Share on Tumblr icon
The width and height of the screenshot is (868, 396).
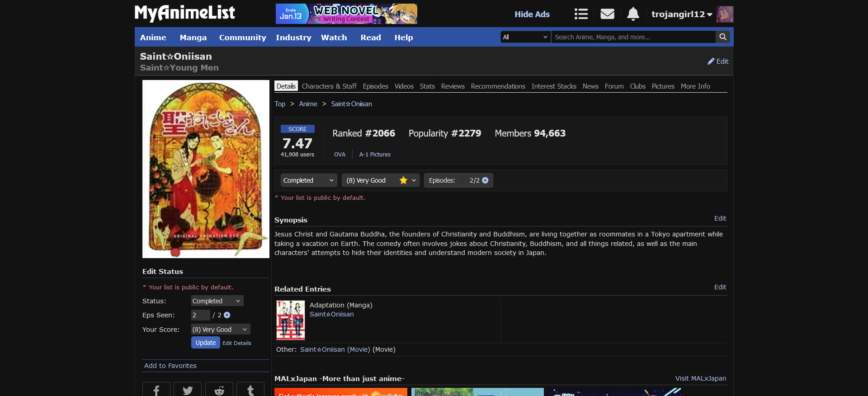click(x=250, y=390)
